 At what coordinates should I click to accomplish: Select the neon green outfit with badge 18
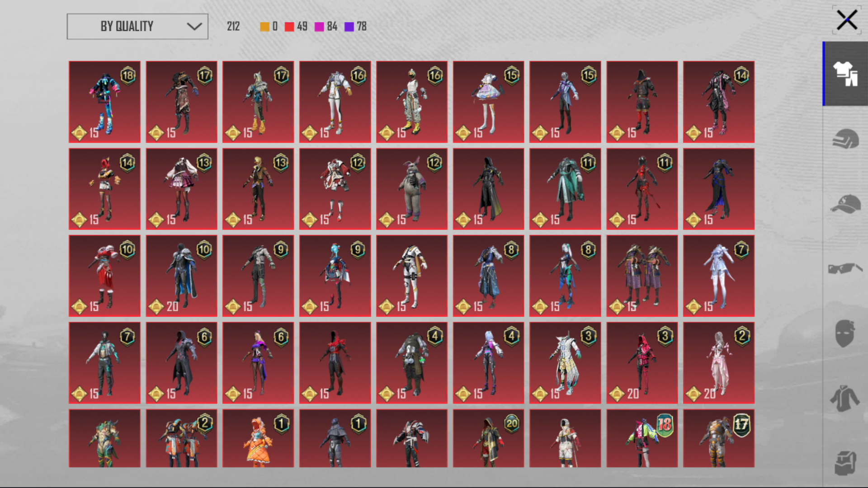(642, 438)
